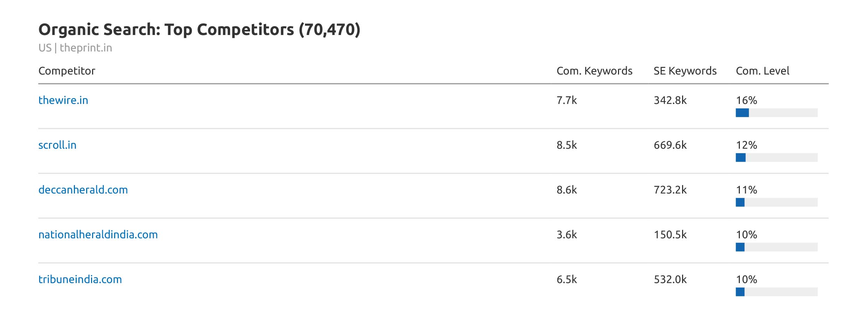Select the tribuneindia.com link
The image size is (868, 317).
80,280
